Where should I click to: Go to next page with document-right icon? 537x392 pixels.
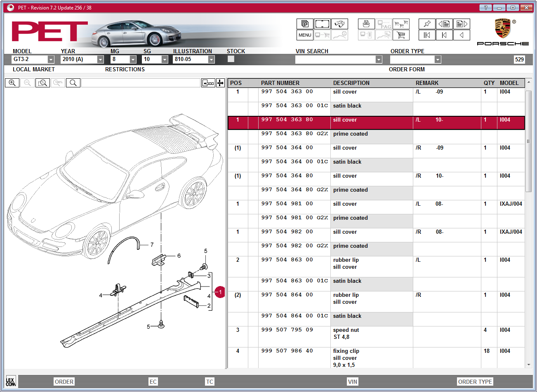[462, 24]
